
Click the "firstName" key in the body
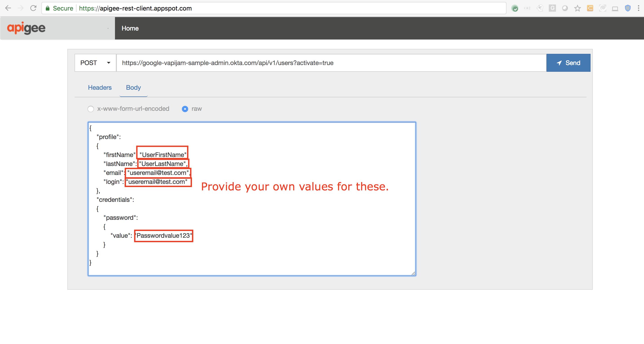click(119, 155)
